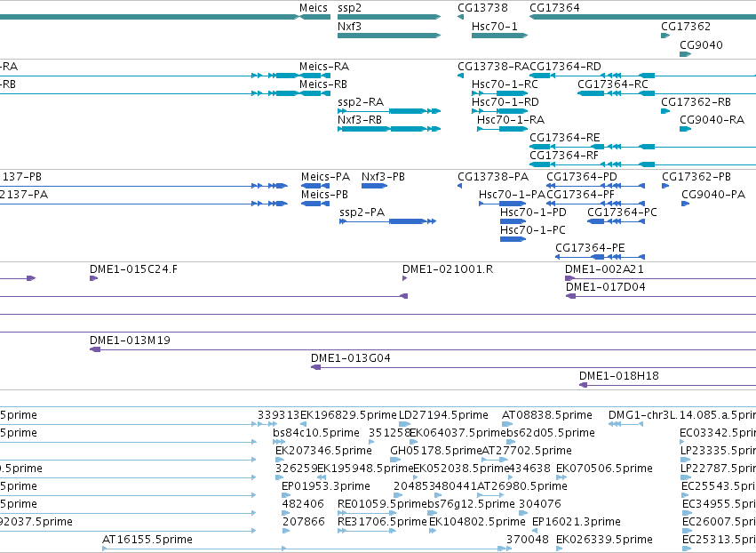Click the Hsc70-1-RC transcript label
The height and width of the screenshot is (553, 756).
click(505, 84)
